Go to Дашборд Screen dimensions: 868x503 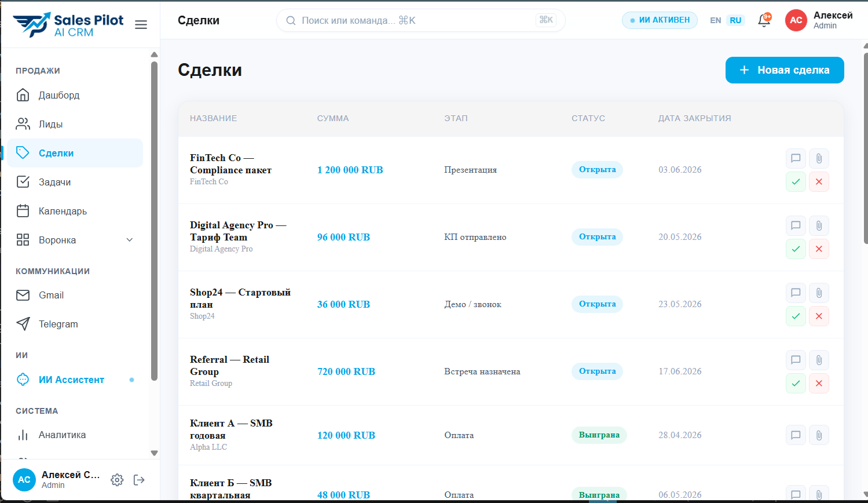coord(75,95)
